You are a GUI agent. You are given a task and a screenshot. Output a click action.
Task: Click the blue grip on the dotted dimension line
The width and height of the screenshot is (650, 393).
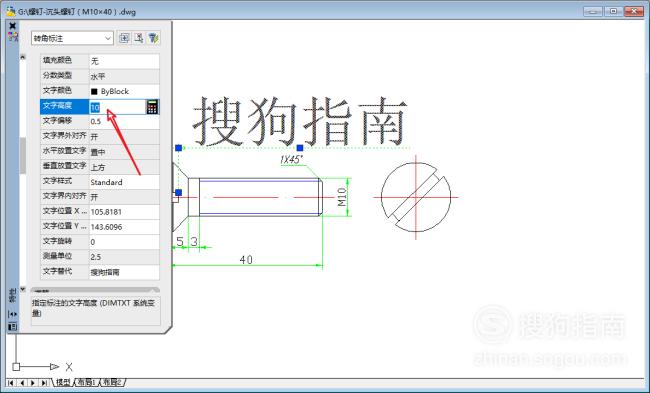coord(300,148)
